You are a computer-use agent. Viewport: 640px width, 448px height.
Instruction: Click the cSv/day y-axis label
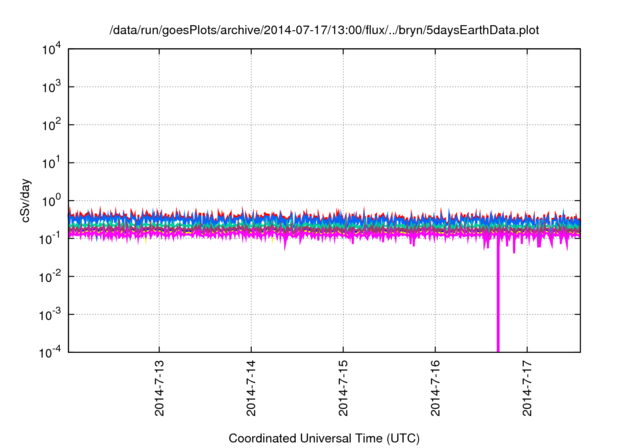pyautogui.click(x=25, y=200)
